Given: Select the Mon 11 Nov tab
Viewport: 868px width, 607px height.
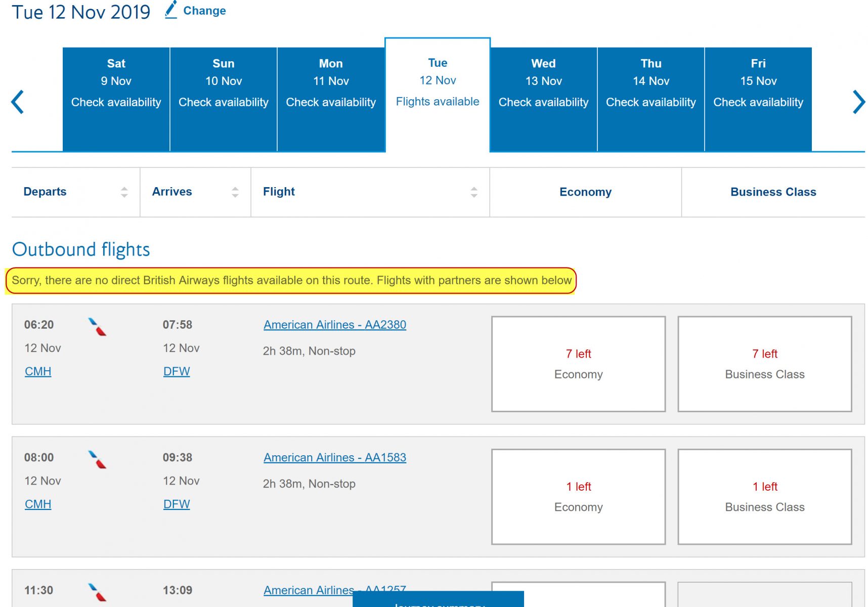Looking at the screenshot, I should pyautogui.click(x=331, y=99).
